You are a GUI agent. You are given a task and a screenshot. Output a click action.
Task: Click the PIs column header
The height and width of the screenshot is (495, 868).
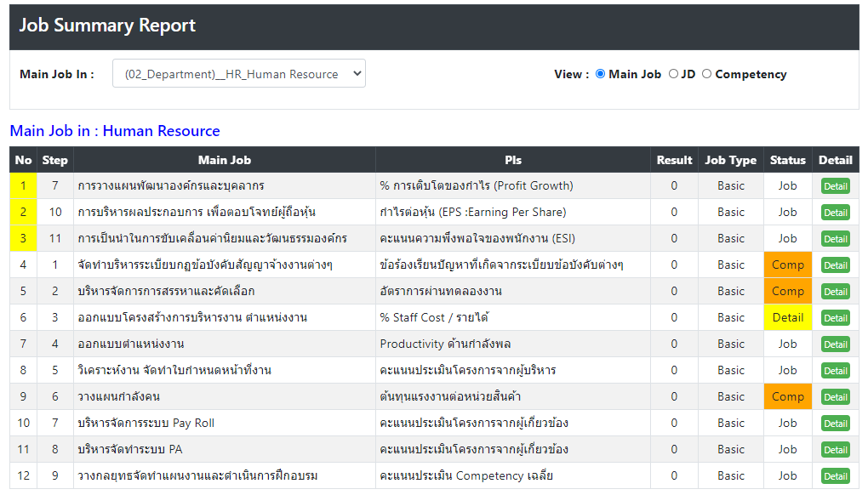point(512,160)
